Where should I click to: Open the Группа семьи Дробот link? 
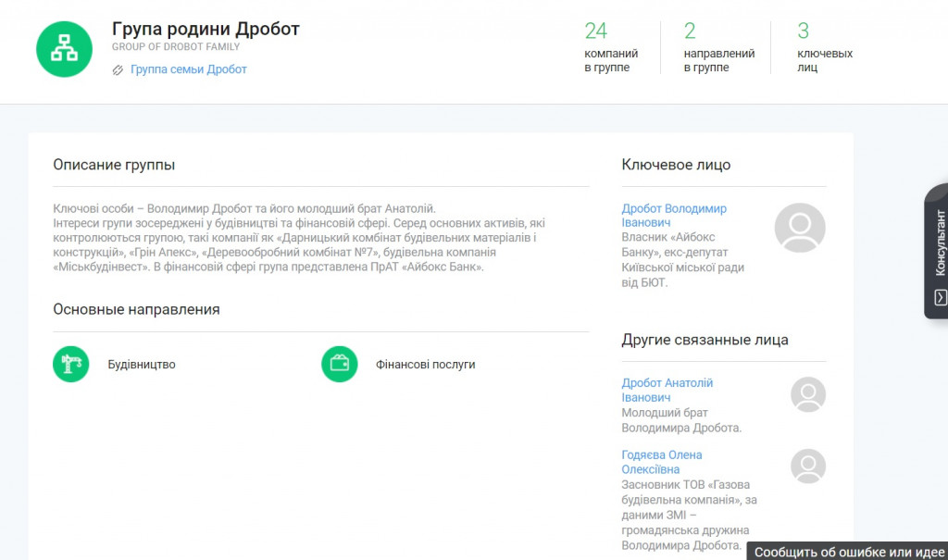tap(188, 69)
